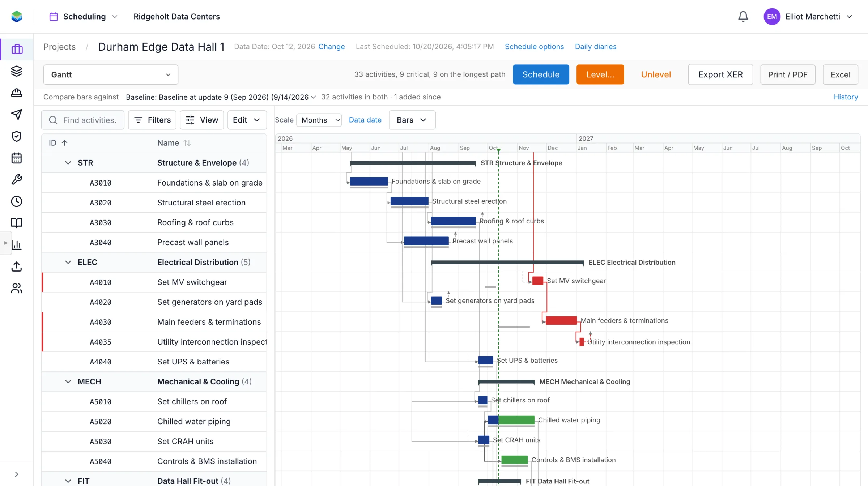Sort by the ID column header
The height and width of the screenshot is (486, 868).
point(58,143)
